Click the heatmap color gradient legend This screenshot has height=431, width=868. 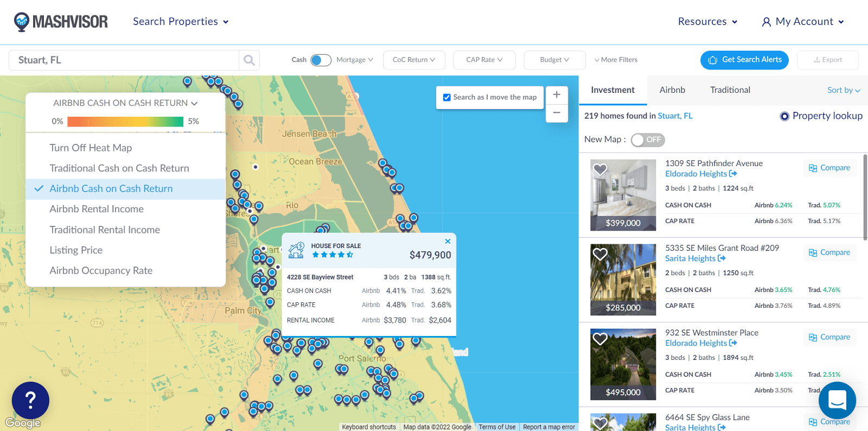[125, 122]
